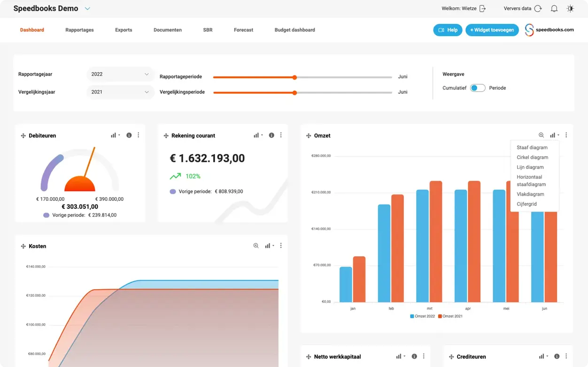
Task: Open the info icon on Debiteuren widget
Action: tap(129, 135)
